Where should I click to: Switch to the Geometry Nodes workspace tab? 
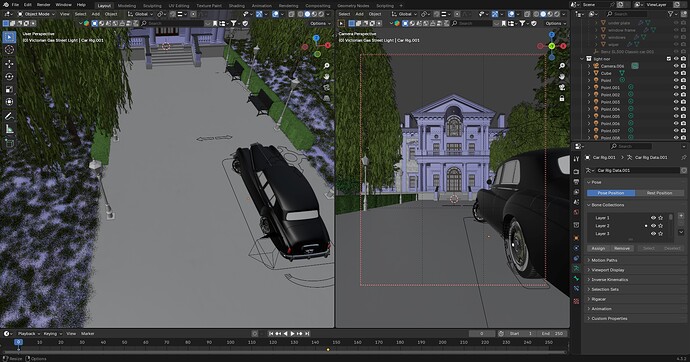(353, 6)
